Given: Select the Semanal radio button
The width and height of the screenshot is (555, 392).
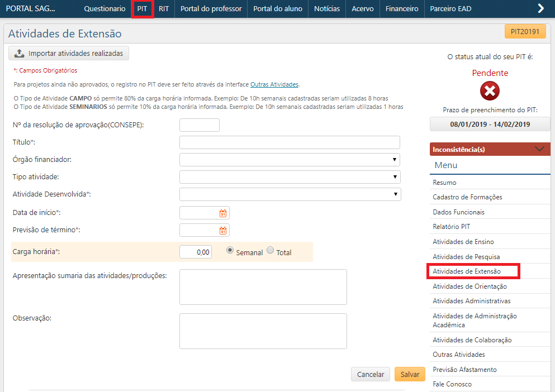Looking at the screenshot, I should coord(230,251).
